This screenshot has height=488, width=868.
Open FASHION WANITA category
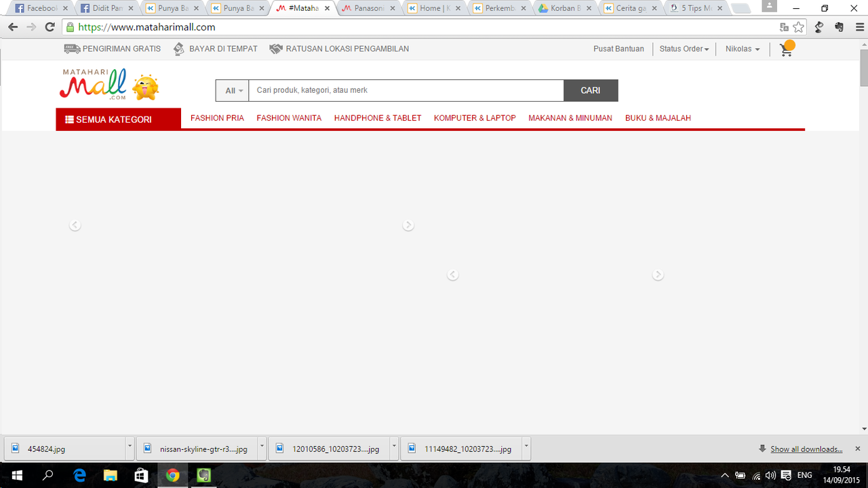289,118
